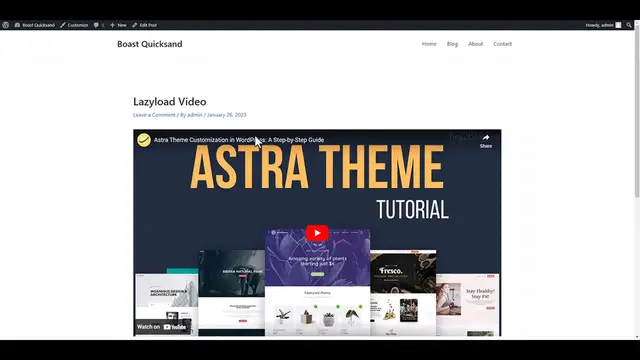View comments via admin bar comment icon
Image resolution: width=640 pixels, height=360 pixels.
pos(99,25)
